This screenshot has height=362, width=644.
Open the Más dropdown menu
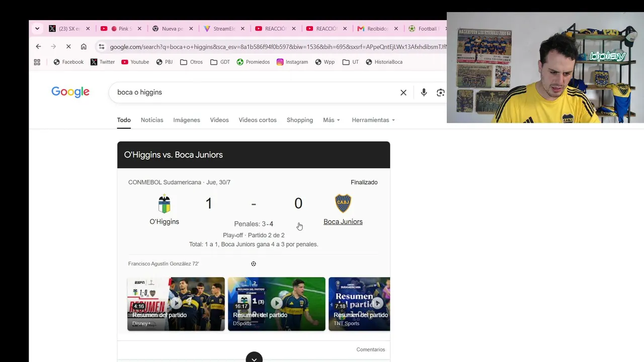pos(332,120)
